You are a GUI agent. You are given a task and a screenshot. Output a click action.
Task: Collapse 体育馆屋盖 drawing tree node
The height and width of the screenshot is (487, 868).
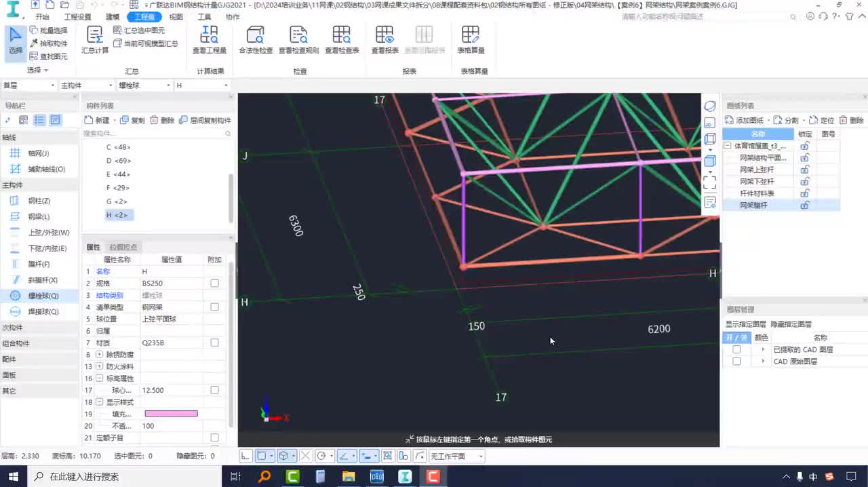point(728,146)
